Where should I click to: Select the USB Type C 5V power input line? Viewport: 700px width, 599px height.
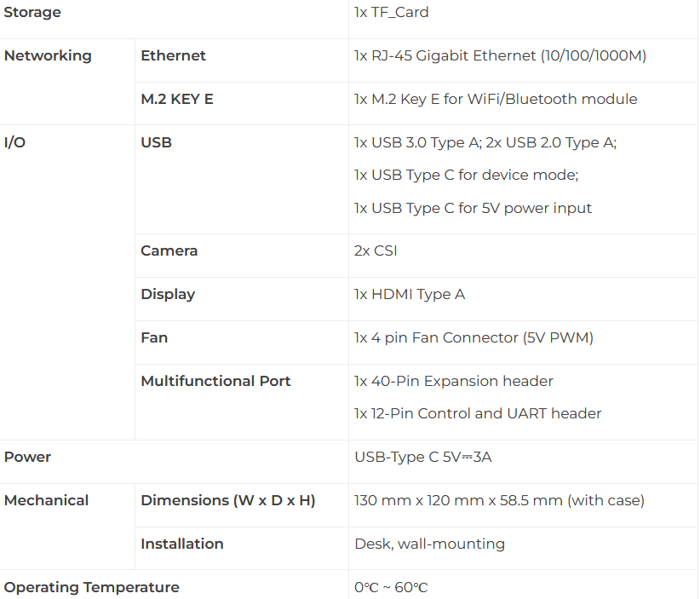pyautogui.click(x=473, y=208)
